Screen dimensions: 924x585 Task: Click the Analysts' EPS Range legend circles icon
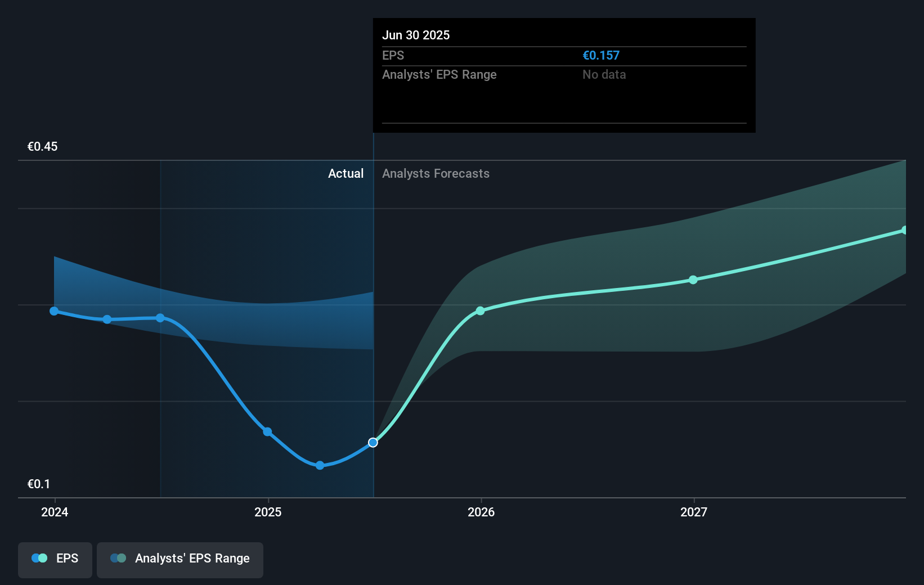(x=117, y=557)
